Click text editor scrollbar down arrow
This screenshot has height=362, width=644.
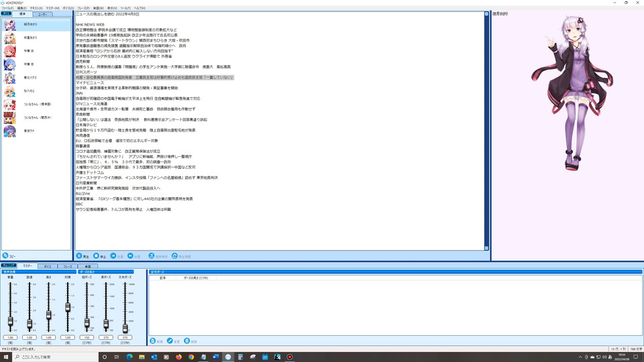[x=487, y=248]
